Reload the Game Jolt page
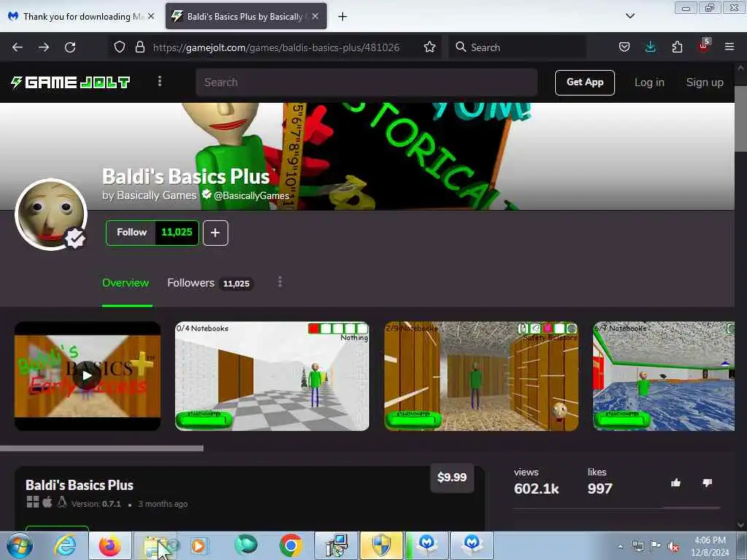 coord(70,47)
